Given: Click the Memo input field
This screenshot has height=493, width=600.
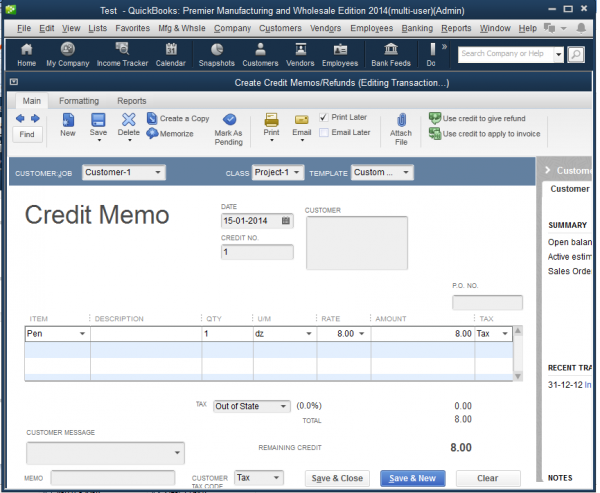Looking at the screenshot, I should click(x=113, y=478).
